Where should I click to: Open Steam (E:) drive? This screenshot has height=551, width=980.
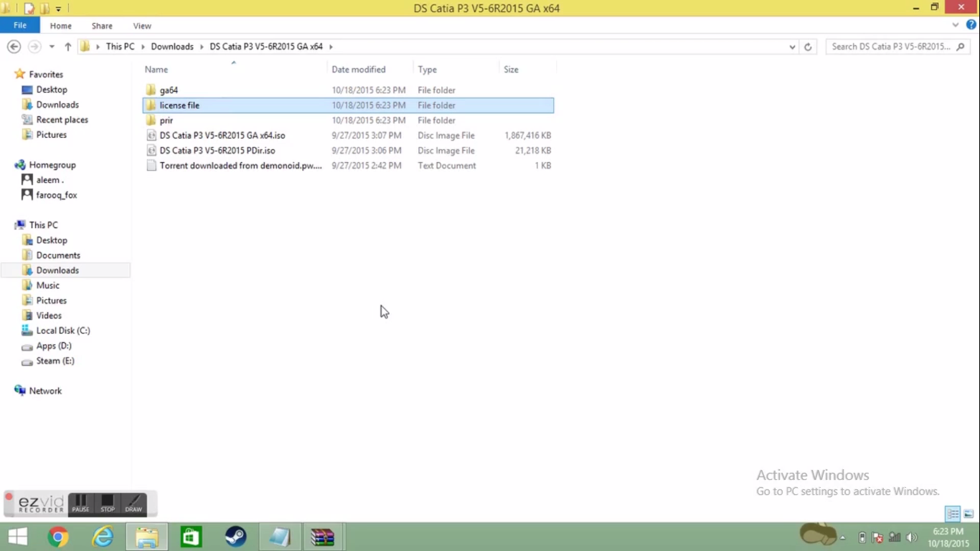pyautogui.click(x=55, y=361)
